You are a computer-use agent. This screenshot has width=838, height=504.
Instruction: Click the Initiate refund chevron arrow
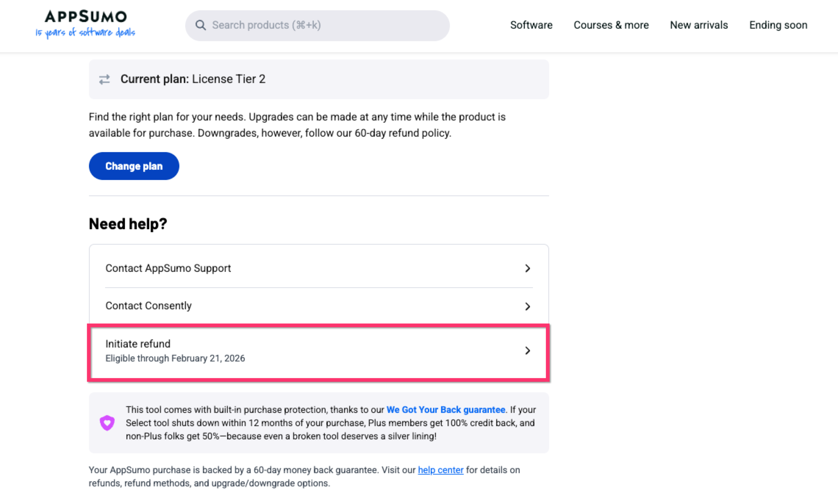pyautogui.click(x=527, y=351)
